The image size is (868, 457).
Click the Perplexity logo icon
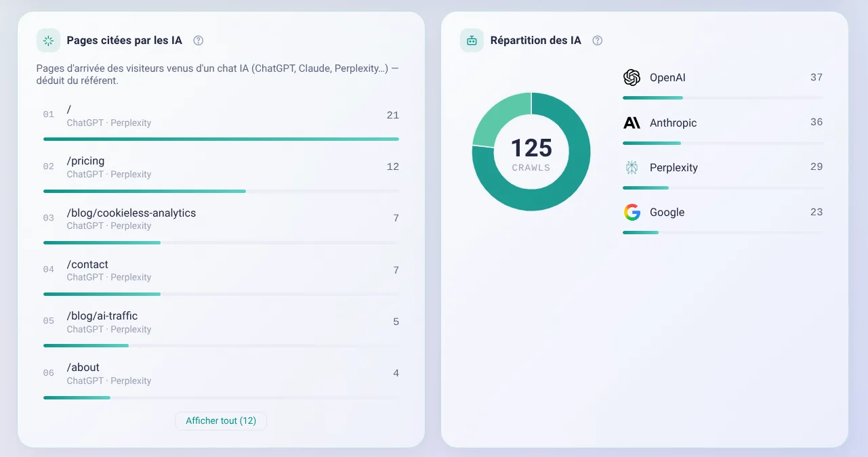pos(632,167)
